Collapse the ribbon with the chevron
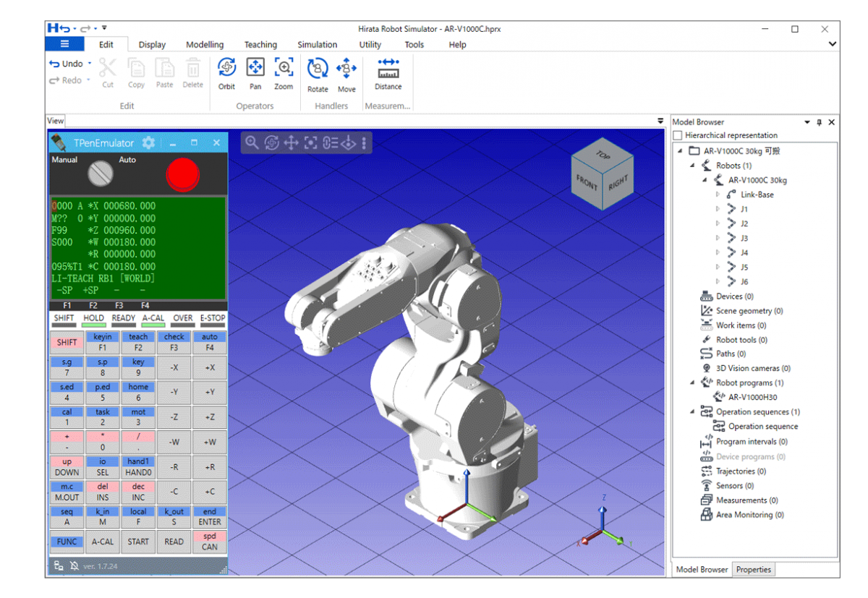868x598 pixels. click(833, 44)
